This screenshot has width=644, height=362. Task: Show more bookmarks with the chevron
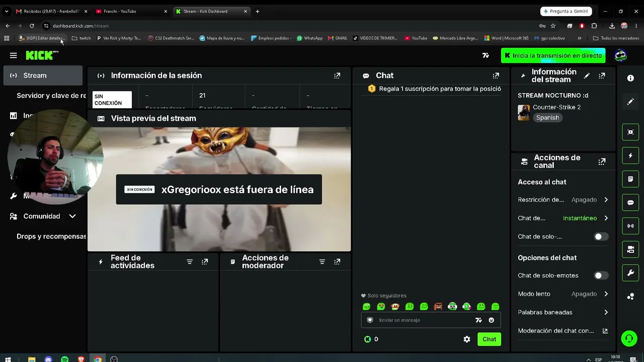[x=579, y=38]
